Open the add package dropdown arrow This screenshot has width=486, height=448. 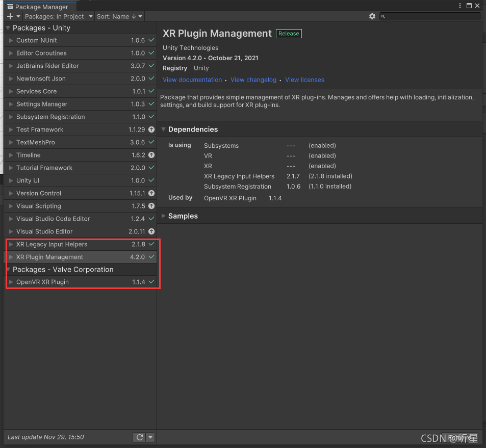pos(18,16)
